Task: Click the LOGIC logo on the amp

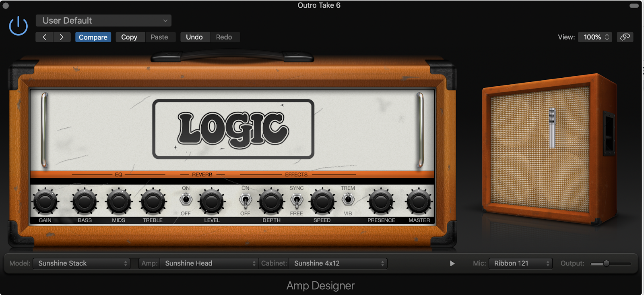Action: 233,129
